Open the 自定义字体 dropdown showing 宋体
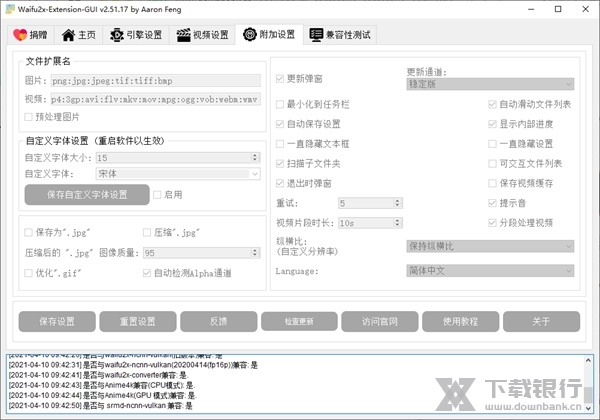 (x=178, y=174)
